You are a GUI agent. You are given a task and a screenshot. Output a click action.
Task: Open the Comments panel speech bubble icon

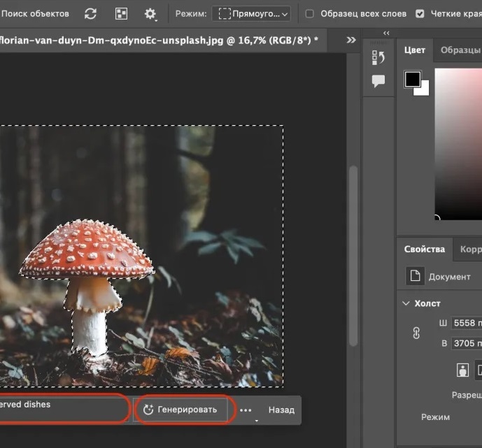[378, 81]
